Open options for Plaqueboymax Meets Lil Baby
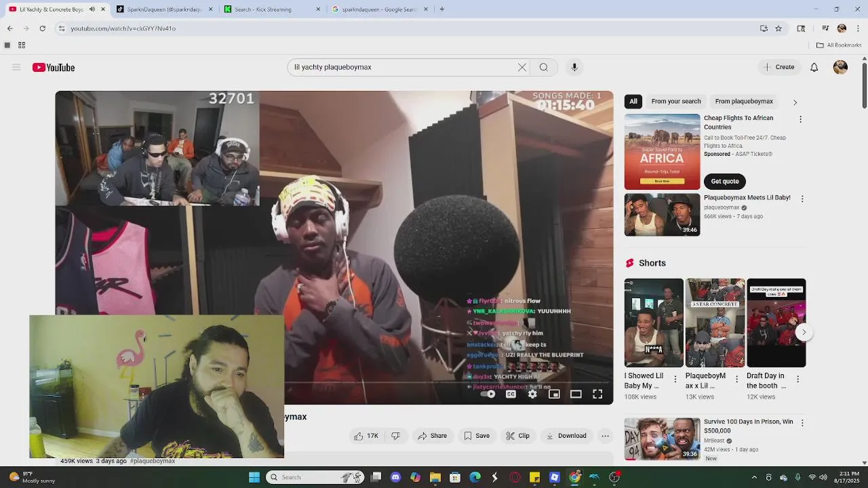This screenshot has width=868, height=488. pyautogui.click(x=802, y=199)
